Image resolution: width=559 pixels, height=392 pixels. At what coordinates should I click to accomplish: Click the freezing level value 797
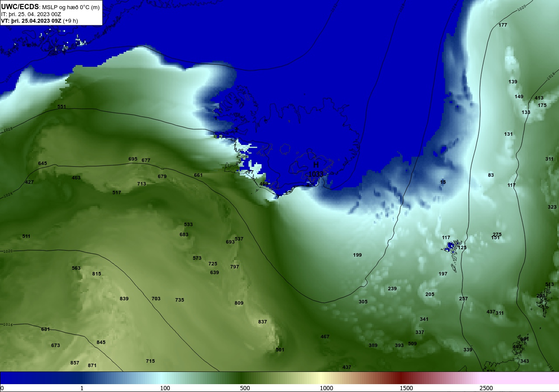tap(235, 267)
